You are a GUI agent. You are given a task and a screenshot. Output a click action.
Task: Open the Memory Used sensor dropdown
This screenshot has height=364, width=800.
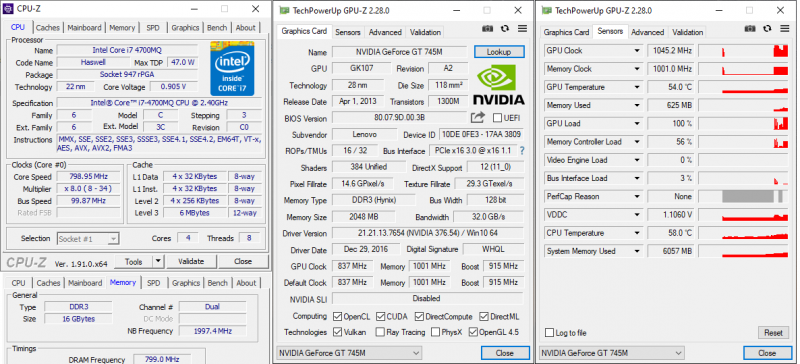[x=637, y=105]
